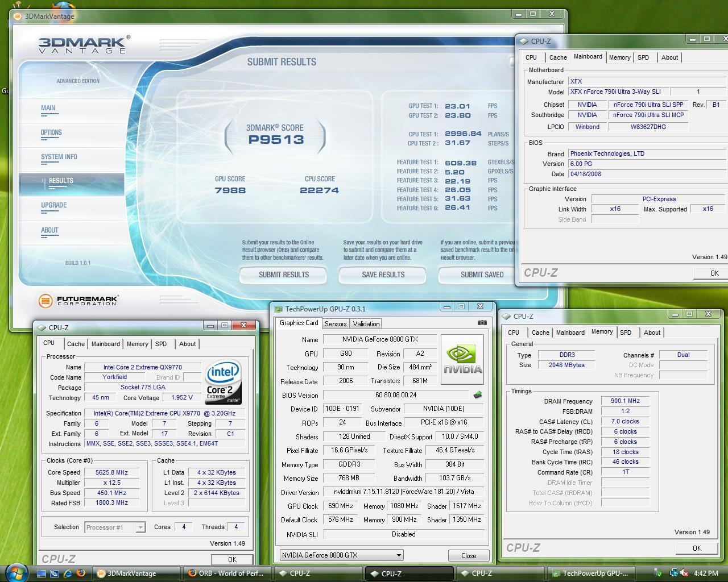Open UPGRADE in 3DMark Vantage sidebar
Viewport: 728px width, 582px height.
click(54, 205)
